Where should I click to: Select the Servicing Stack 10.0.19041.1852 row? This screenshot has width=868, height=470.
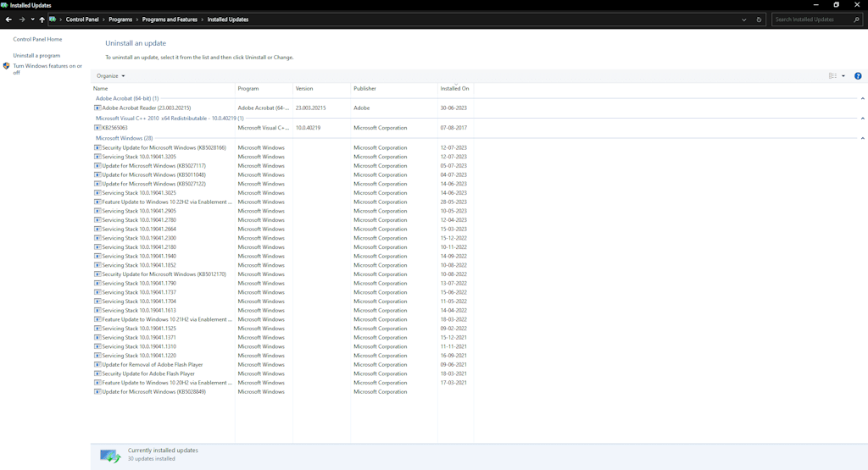pyautogui.click(x=282, y=265)
